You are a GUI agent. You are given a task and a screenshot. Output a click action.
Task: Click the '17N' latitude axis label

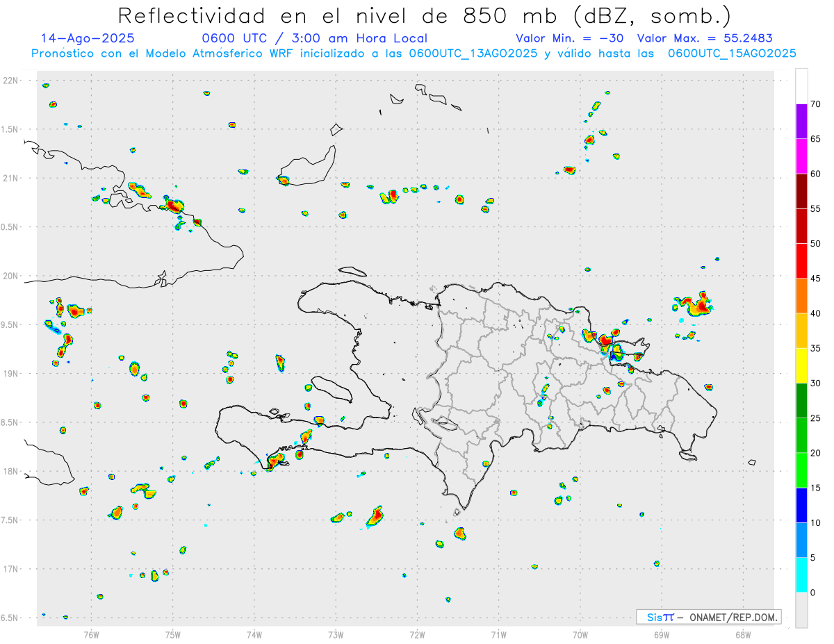(11, 569)
